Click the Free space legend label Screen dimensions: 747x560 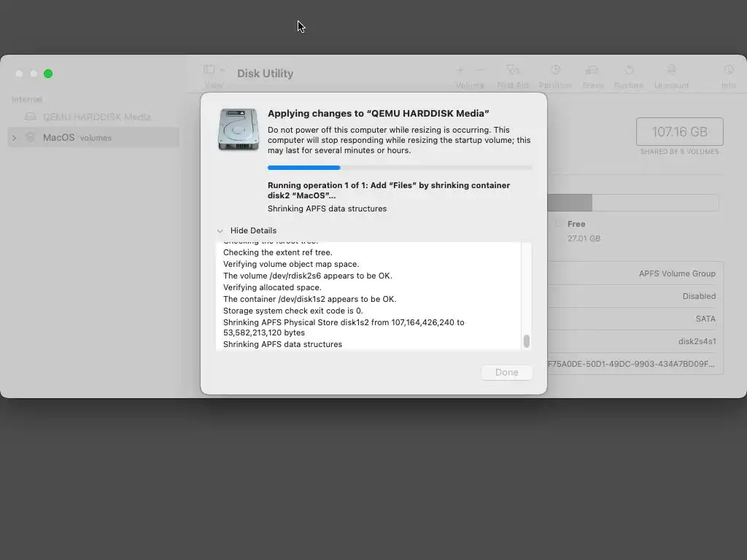[576, 224]
